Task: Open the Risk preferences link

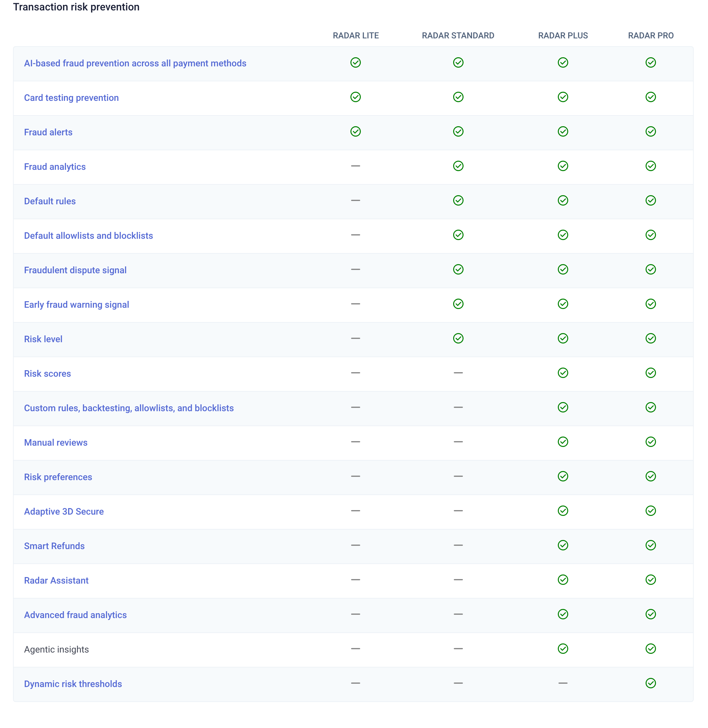Action: (58, 477)
